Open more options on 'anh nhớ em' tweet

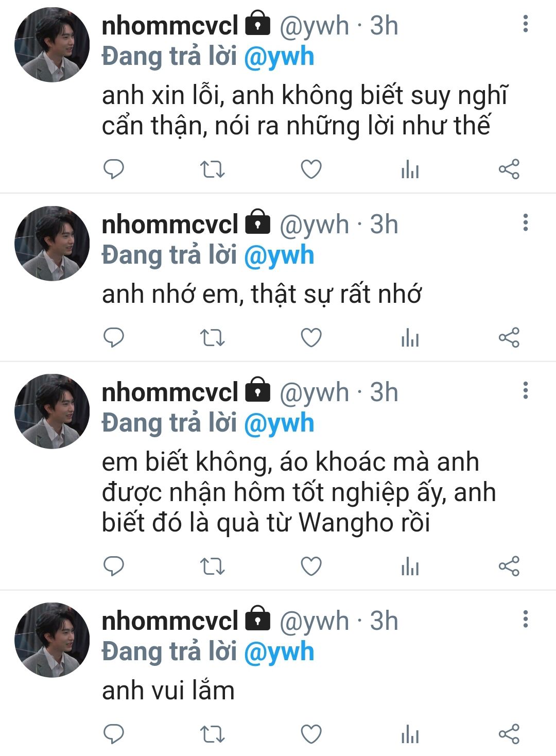525,223
